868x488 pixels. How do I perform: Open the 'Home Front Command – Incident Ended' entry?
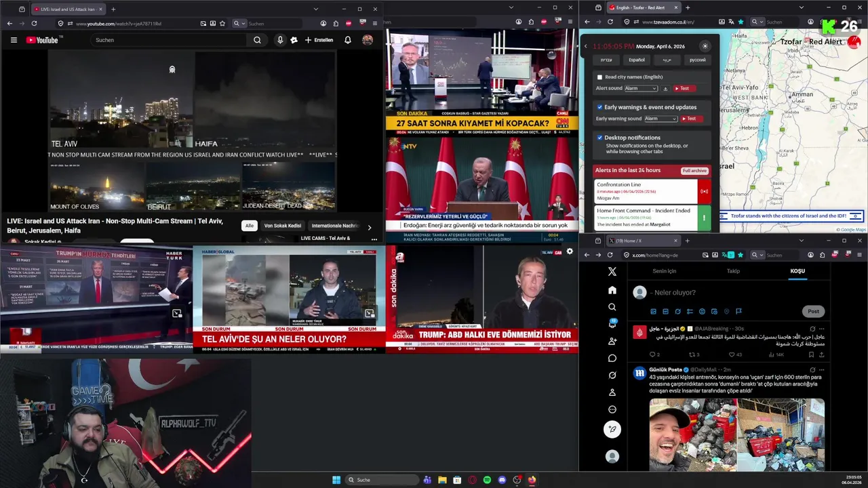(646, 218)
